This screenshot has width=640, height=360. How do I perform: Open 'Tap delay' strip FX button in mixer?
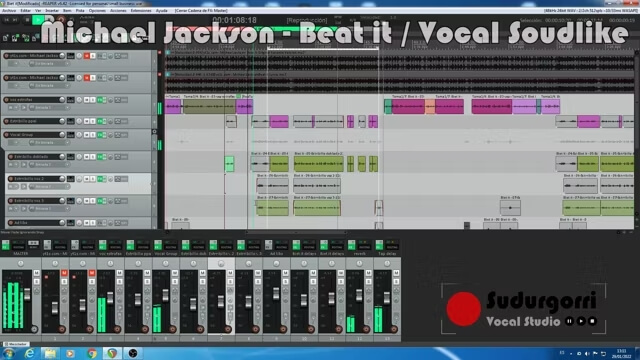coord(379,245)
